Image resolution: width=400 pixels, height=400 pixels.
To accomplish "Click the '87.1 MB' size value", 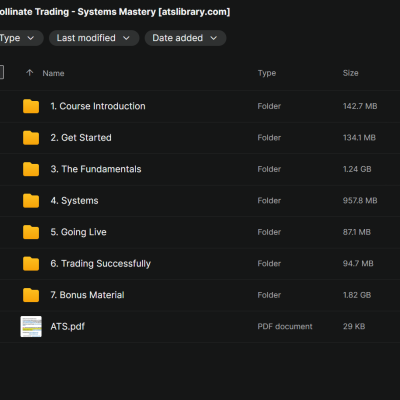I will click(x=357, y=232).
